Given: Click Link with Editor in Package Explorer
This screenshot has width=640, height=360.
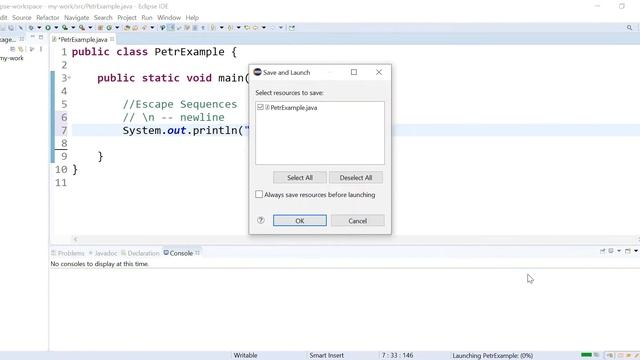Looking at the screenshot, I should point(20,49).
